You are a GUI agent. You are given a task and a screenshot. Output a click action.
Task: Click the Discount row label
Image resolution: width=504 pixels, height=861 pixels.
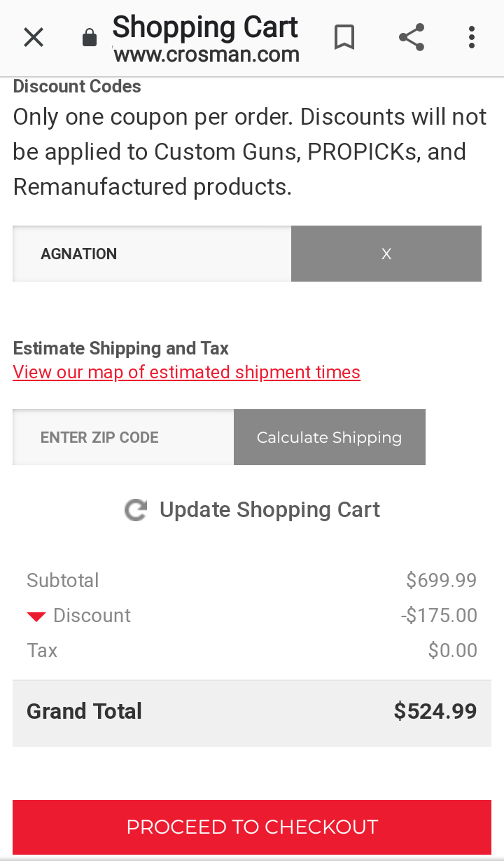[x=92, y=615]
